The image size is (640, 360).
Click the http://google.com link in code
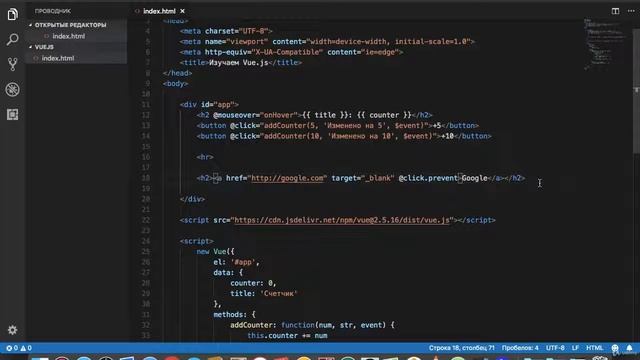coord(287,178)
